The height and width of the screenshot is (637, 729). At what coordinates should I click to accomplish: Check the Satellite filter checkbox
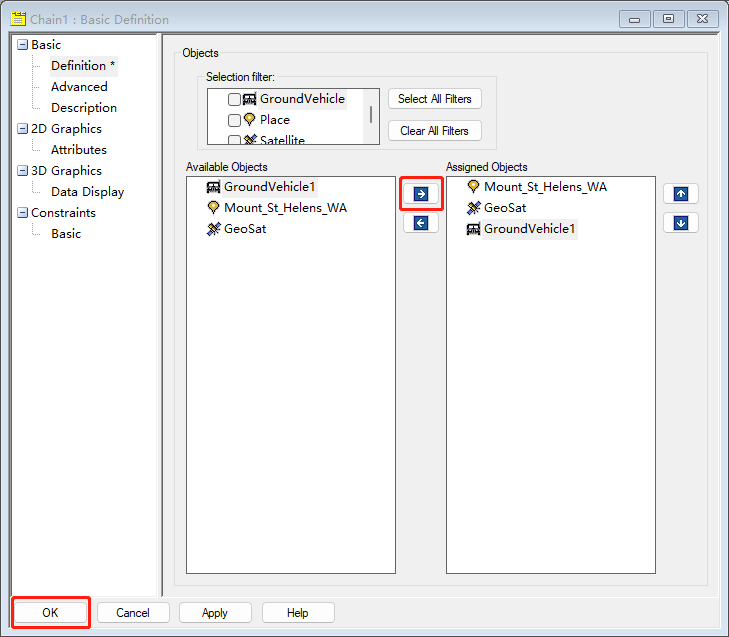pyautogui.click(x=234, y=140)
